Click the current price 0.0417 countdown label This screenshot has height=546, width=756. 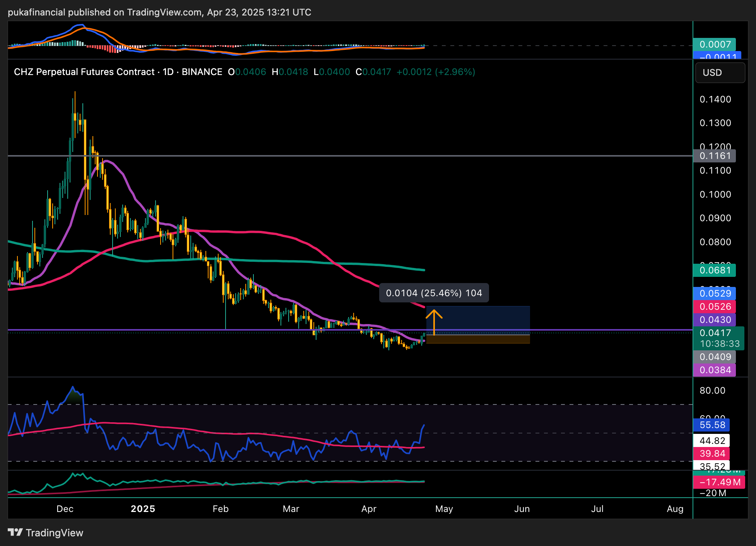[x=718, y=338]
